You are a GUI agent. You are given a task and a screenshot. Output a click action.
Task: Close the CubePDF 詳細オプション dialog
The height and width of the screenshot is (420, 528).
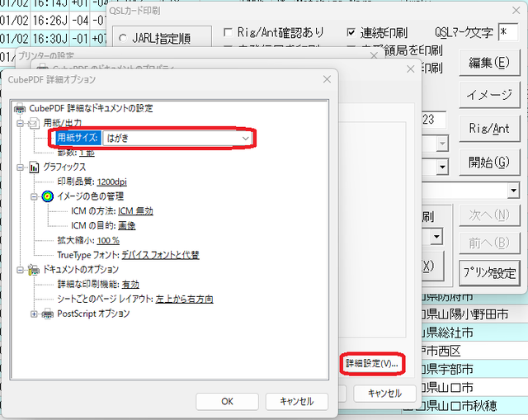[x=327, y=79]
